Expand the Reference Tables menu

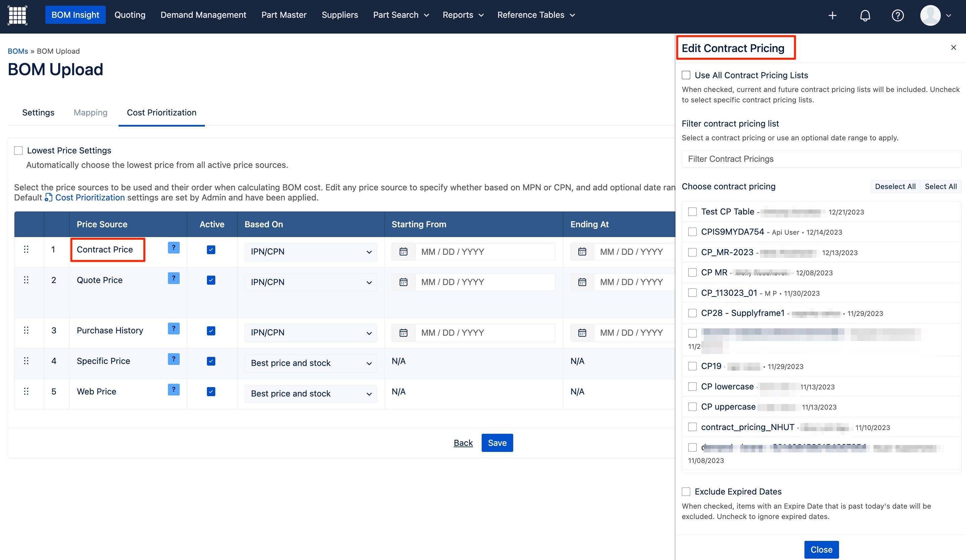point(536,15)
